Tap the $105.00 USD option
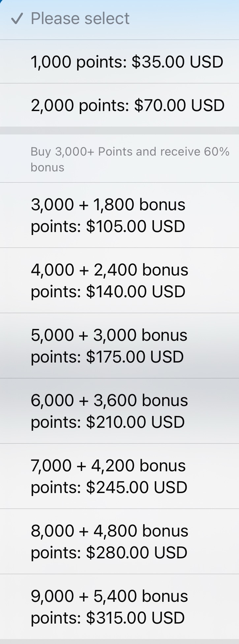239x644 pixels. point(135,226)
